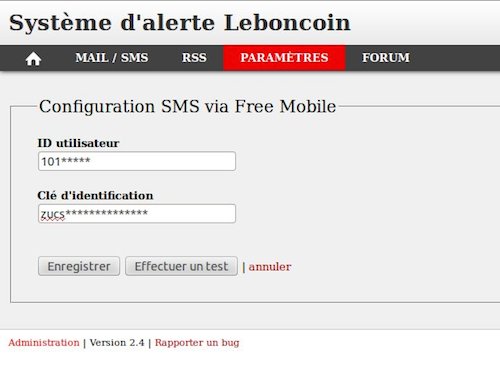Click the Enregistrer button
Image resolution: width=500 pixels, height=367 pixels.
pos(79,266)
